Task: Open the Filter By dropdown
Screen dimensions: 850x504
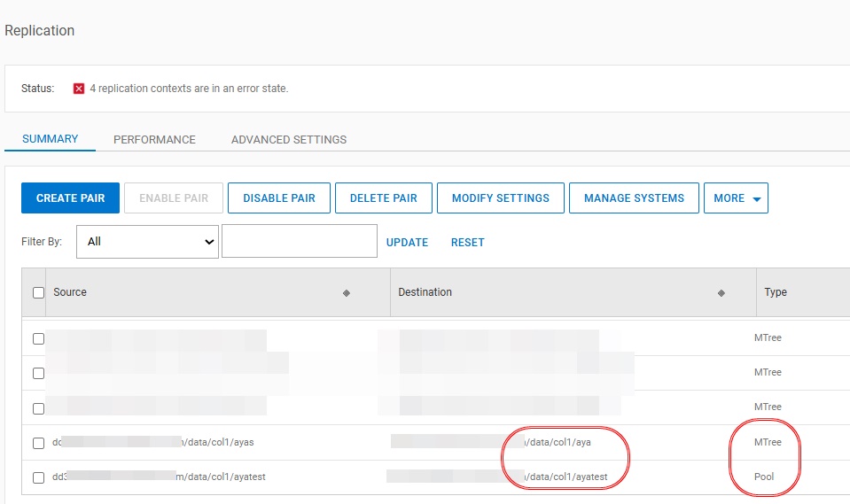Action: [x=147, y=242]
